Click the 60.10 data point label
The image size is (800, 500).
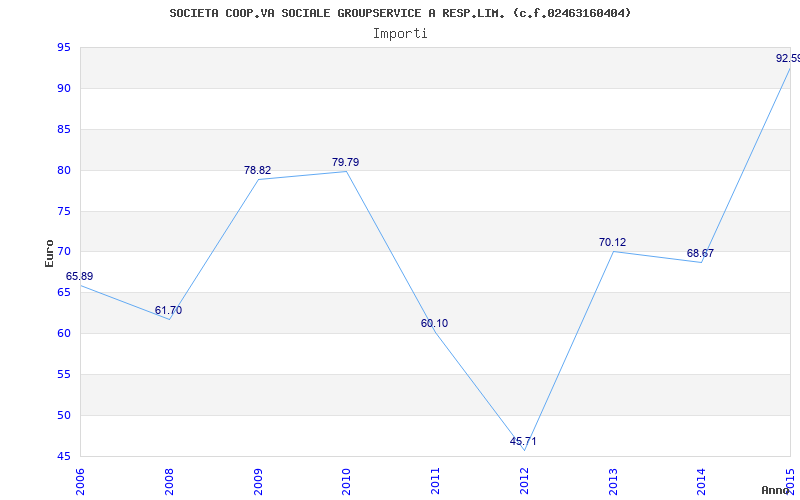coord(435,323)
